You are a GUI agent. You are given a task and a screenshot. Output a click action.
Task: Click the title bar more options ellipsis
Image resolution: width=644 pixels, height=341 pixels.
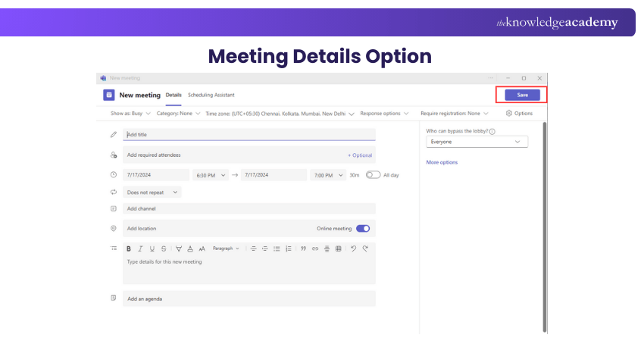tap(491, 77)
